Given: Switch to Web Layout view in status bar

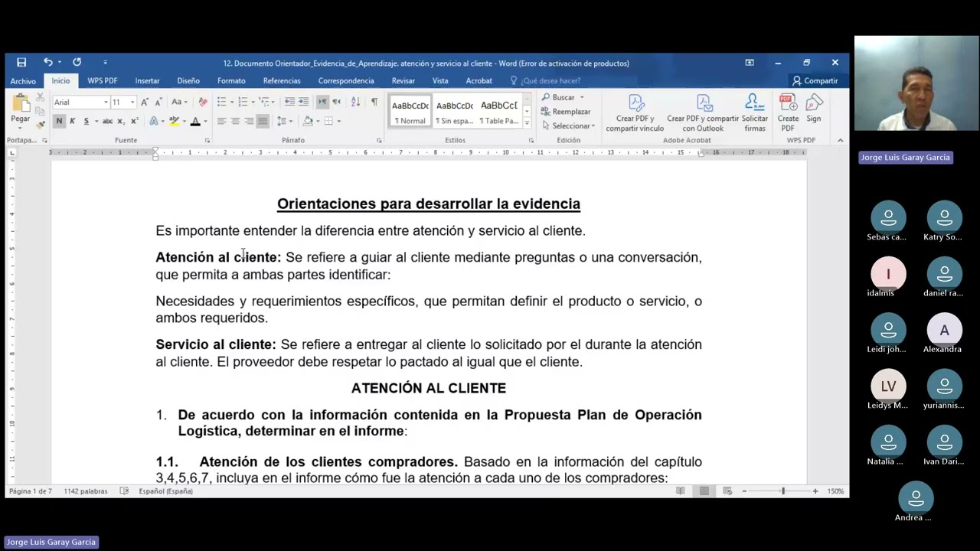Looking at the screenshot, I should coord(727,491).
